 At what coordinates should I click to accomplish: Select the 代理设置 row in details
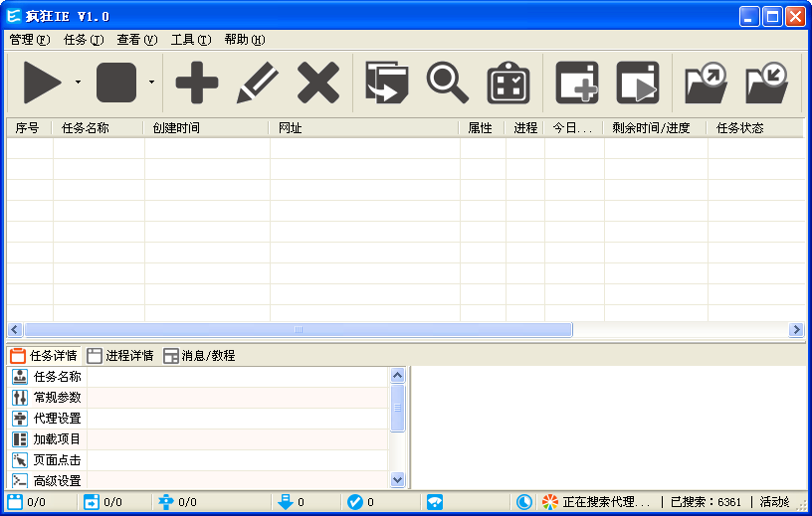tap(199, 419)
